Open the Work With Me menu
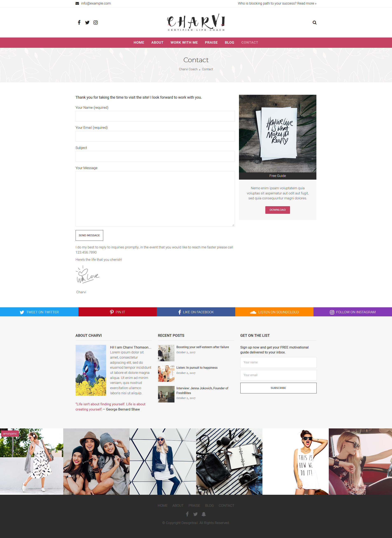This screenshot has height=538, width=392. click(x=184, y=42)
